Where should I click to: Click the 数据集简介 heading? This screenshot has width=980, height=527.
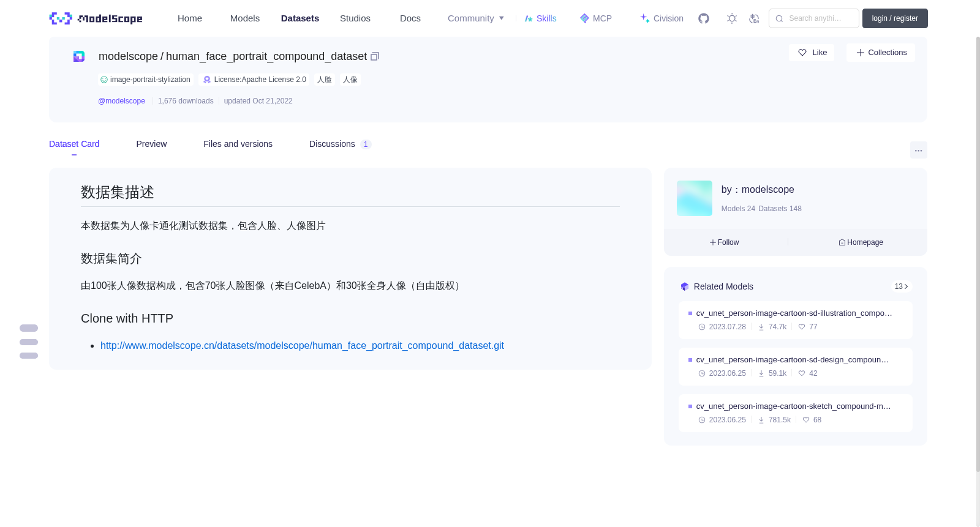[111, 258]
